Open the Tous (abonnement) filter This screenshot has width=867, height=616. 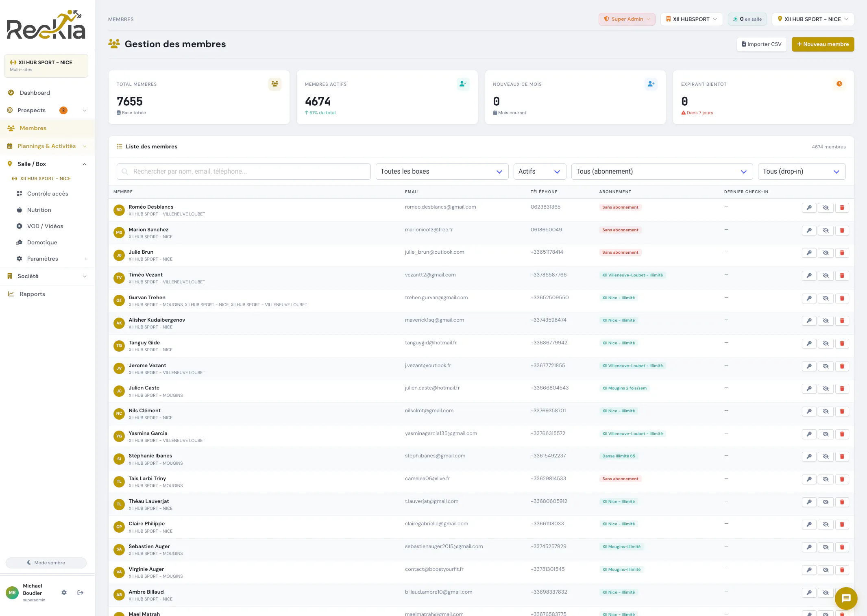[x=662, y=172]
